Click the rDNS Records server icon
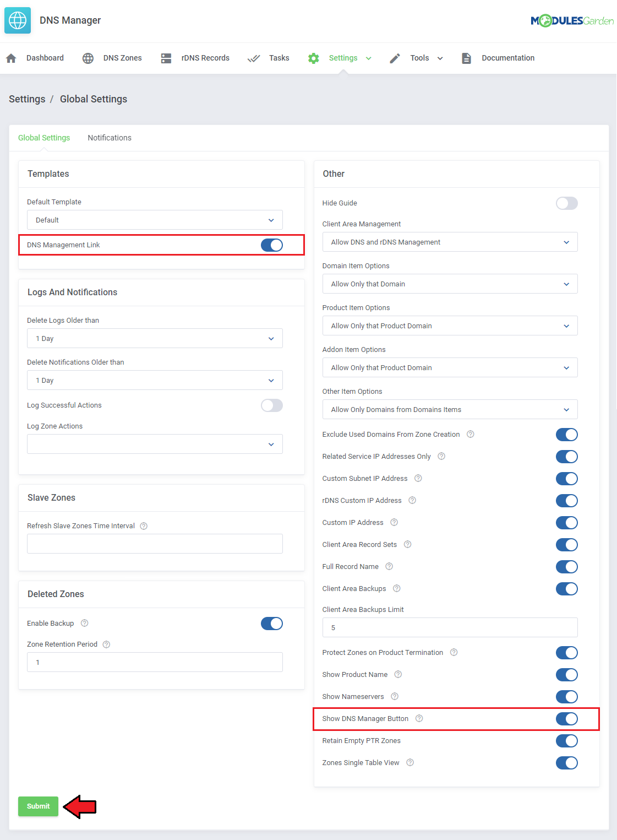The image size is (617, 840). (x=166, y=58)
